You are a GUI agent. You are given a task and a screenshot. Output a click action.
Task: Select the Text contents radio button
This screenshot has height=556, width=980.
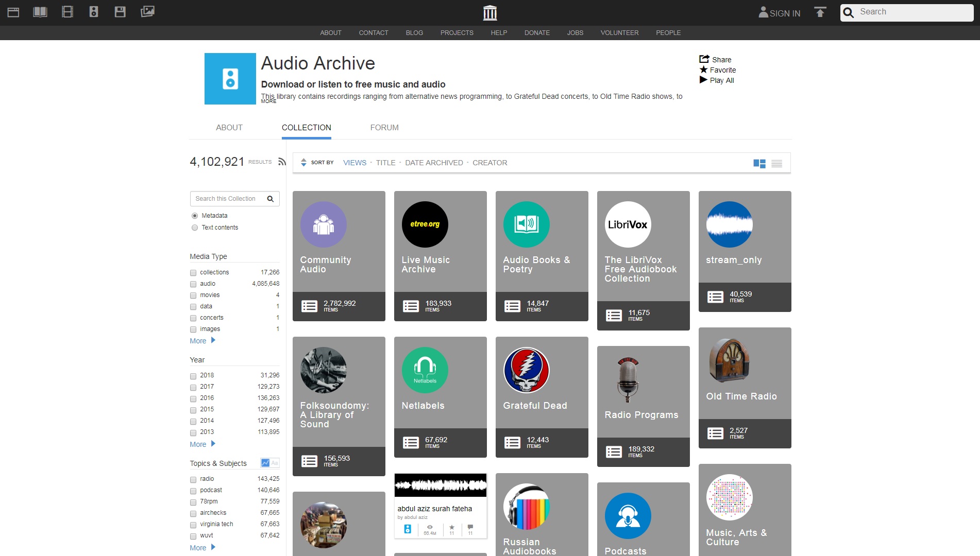click(195, 228)
